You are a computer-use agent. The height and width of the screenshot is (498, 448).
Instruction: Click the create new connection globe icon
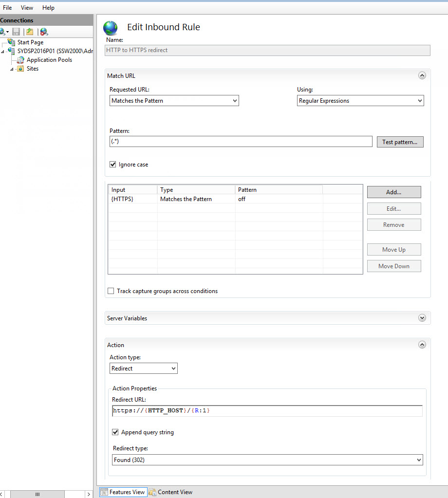2,32
